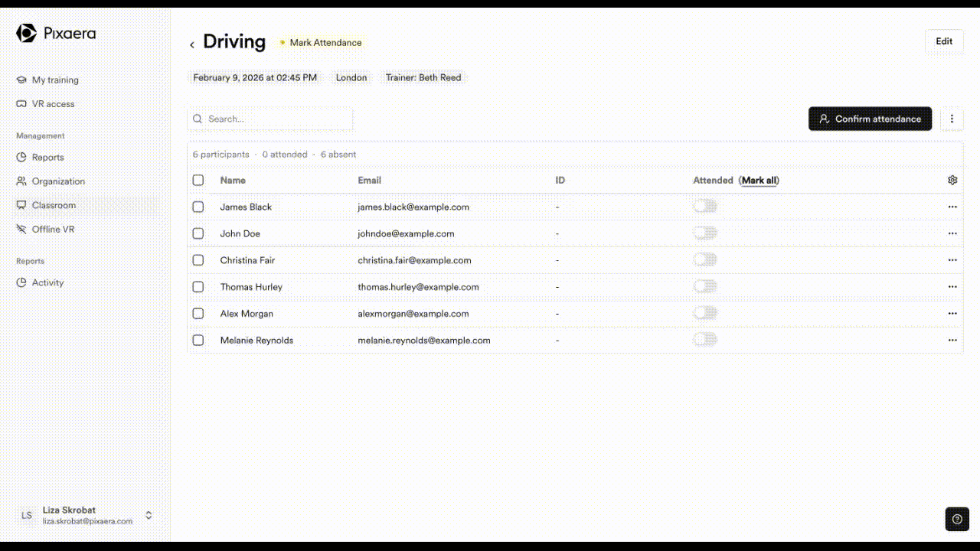This screenshot has height=551, width=980.
Task: Click the Offline VR sidebar icon
Action: tap(21, 230)
